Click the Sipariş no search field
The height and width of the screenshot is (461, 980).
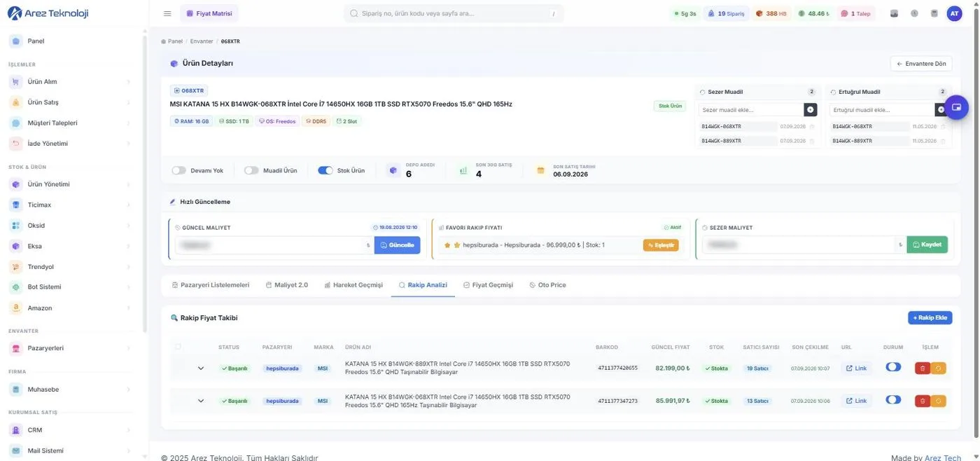click(x=454, y=13)
